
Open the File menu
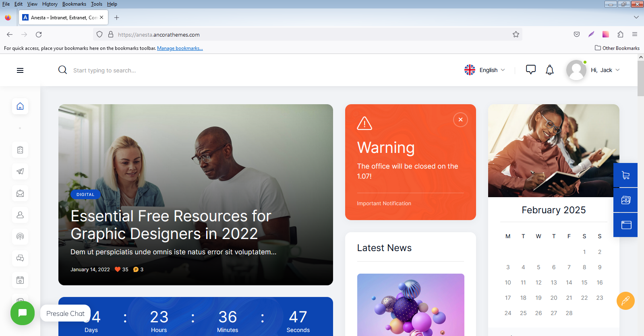[6, 4]
